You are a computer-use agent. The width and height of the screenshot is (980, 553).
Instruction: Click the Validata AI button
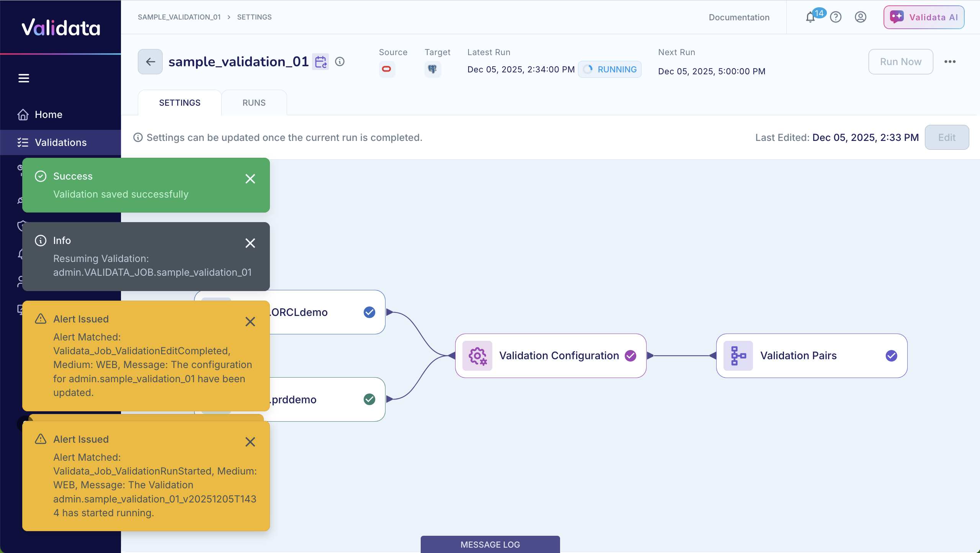[924, 17]
